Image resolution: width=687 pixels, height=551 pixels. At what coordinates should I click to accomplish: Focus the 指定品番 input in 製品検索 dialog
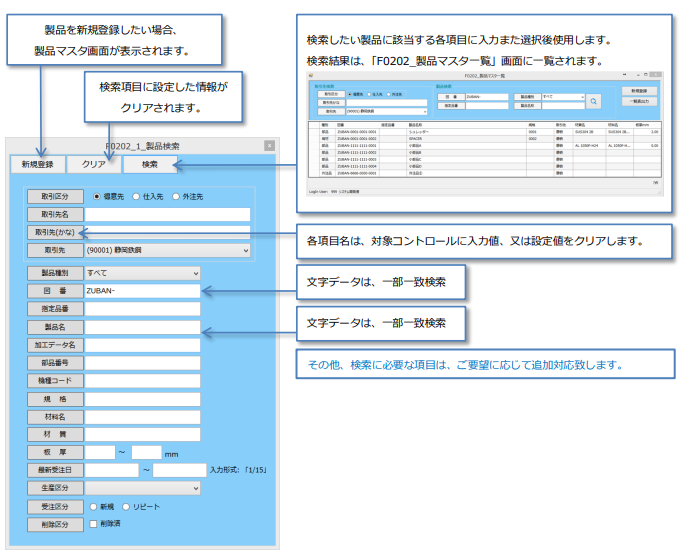142,309
